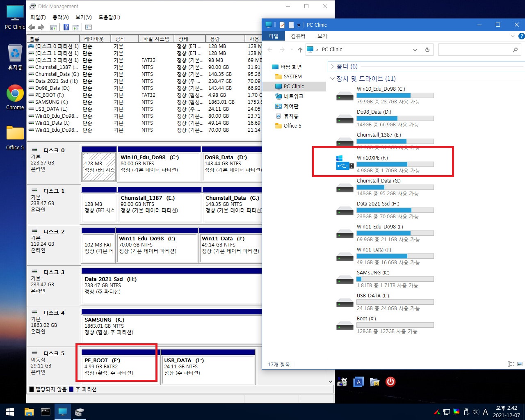Select Win10XPE (F:) USB drive in explorer
Viewport: 525px width, 420px height.
[x=384, y=164]
